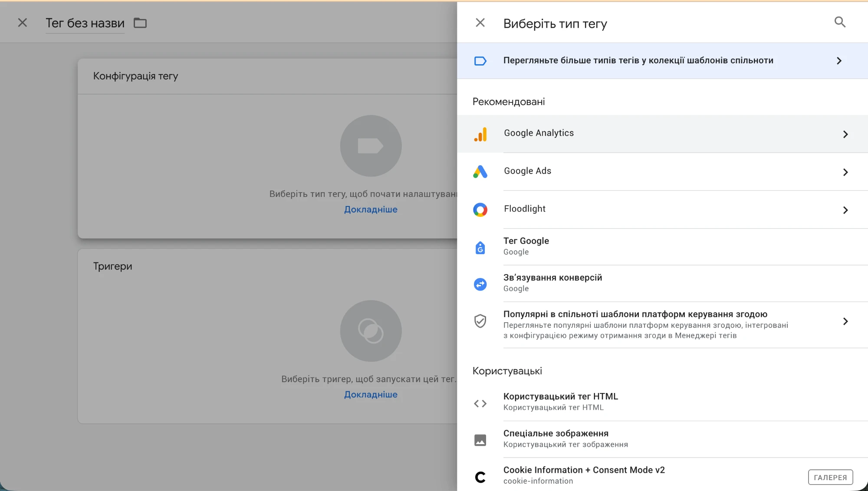Screen dimensions: 868x491
Task: Click Користувацький тег зображення subtitle
Action: (566, 445)
